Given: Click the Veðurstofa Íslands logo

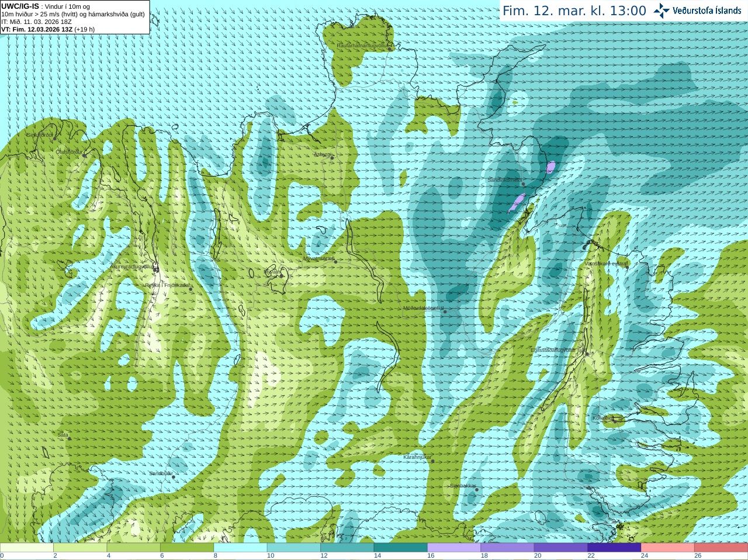Looking at the screenshot, I should coord(697,11).
